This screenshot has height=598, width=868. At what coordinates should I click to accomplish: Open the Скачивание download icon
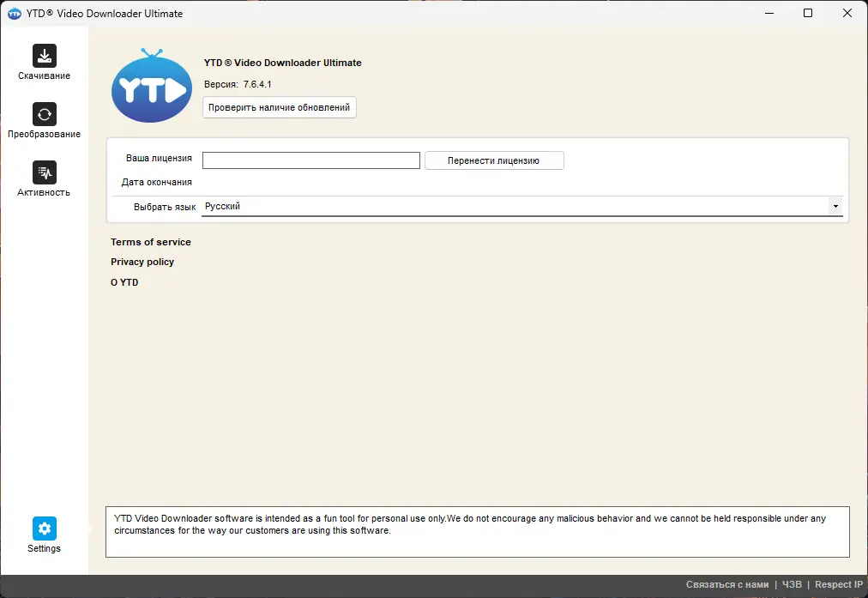[45, 56]
